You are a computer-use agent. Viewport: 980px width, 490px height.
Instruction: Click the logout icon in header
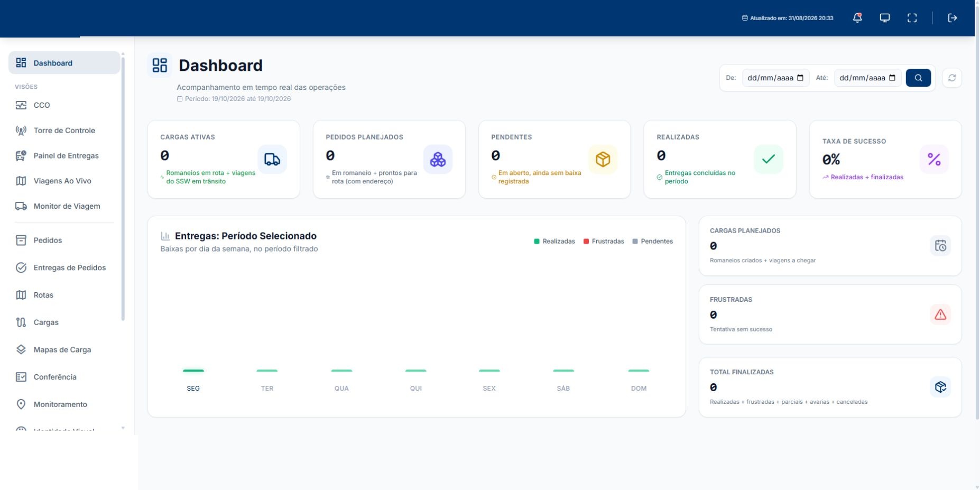click(x=953, y=18)
